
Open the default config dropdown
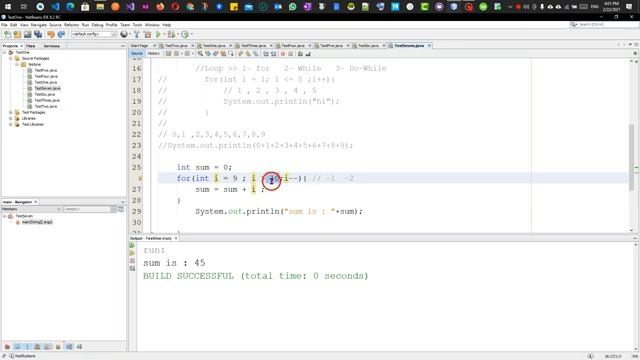tap(94, 35)
